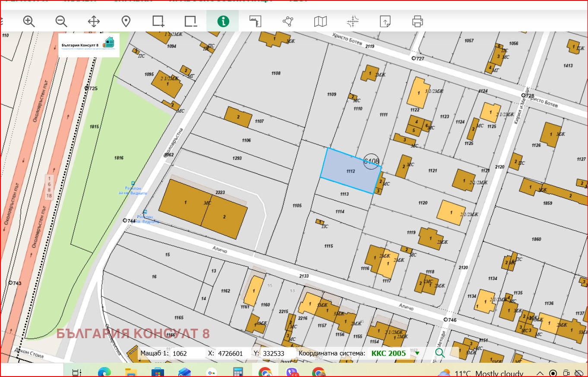Click the coordinate crosshair grid tool

[x=353, y=21]
